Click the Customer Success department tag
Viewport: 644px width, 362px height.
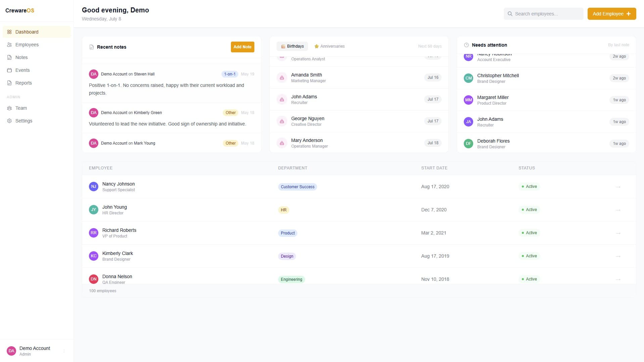(297, 187)
